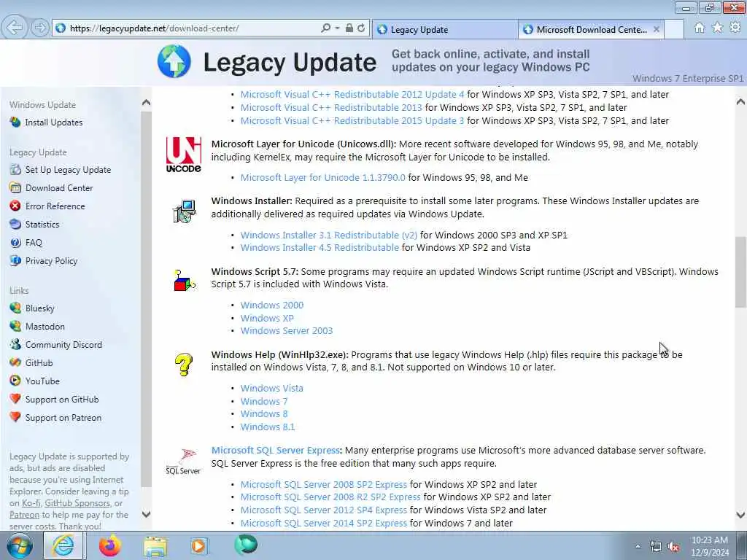
Task: Click the Community Discord icon
Action: point(15,344)
